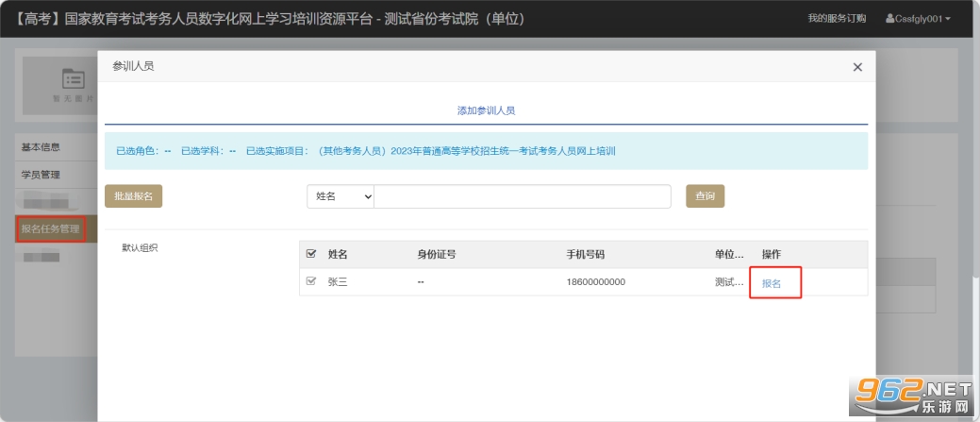Toggle the select-all checkbox in table header
The height and width of the screenshot is (422, 980).
310,254
